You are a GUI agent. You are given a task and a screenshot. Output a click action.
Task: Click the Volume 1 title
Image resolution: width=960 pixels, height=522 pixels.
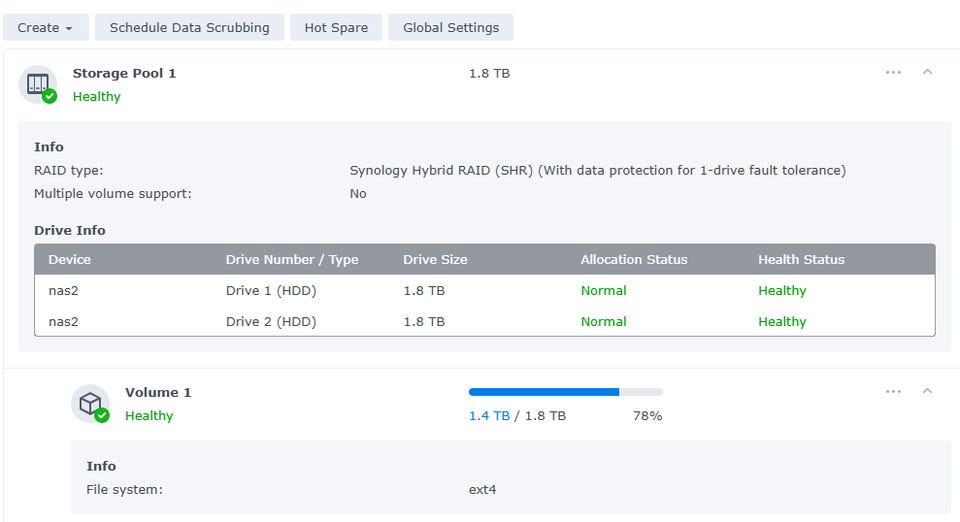[158, 392]
